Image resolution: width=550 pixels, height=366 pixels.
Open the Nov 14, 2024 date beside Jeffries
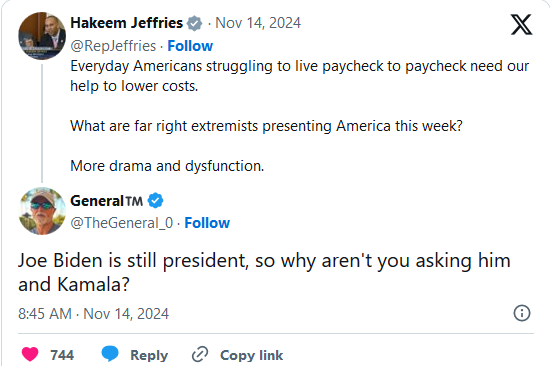pos(258,23)
